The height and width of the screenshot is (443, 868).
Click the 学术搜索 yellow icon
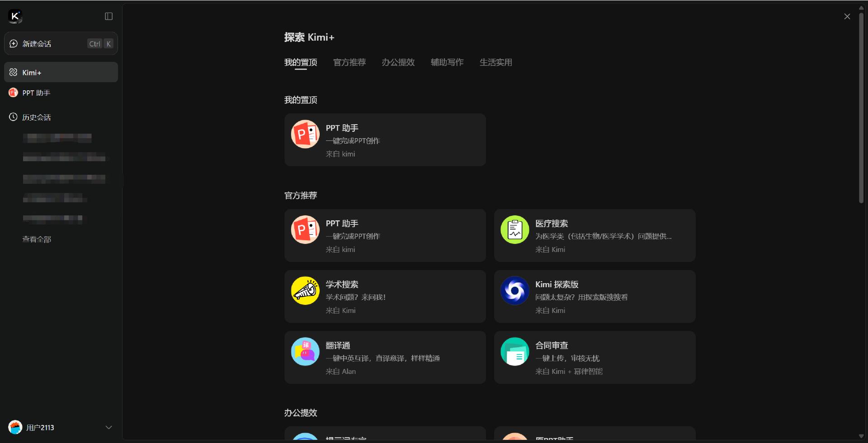point(306,290)
